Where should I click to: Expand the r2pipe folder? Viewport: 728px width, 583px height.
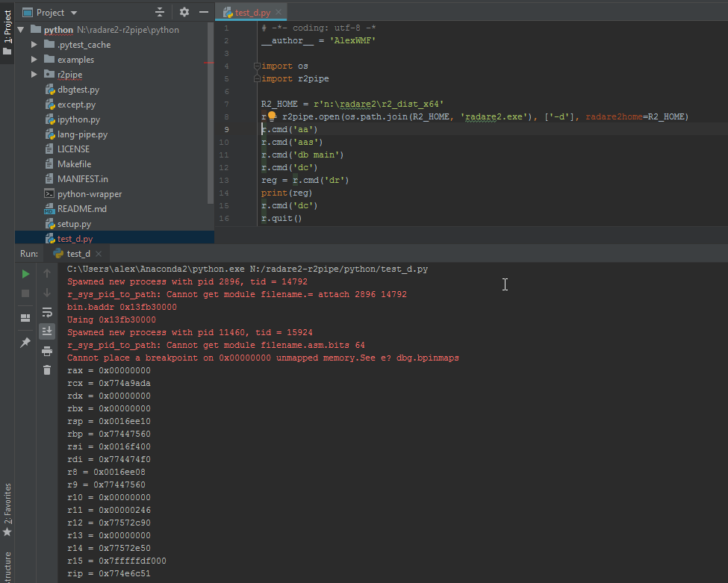[x=33, y=74]
